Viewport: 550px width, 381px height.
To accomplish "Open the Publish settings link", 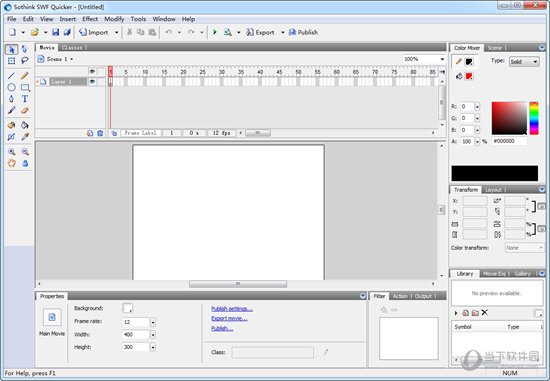I will [x=232, y=309].
